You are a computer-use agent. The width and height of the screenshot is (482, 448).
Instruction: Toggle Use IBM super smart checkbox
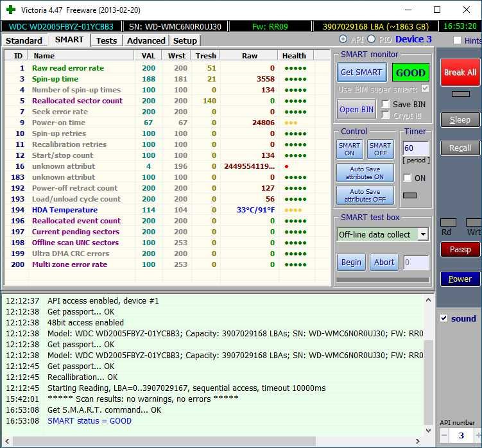click(x=425, y=89)
